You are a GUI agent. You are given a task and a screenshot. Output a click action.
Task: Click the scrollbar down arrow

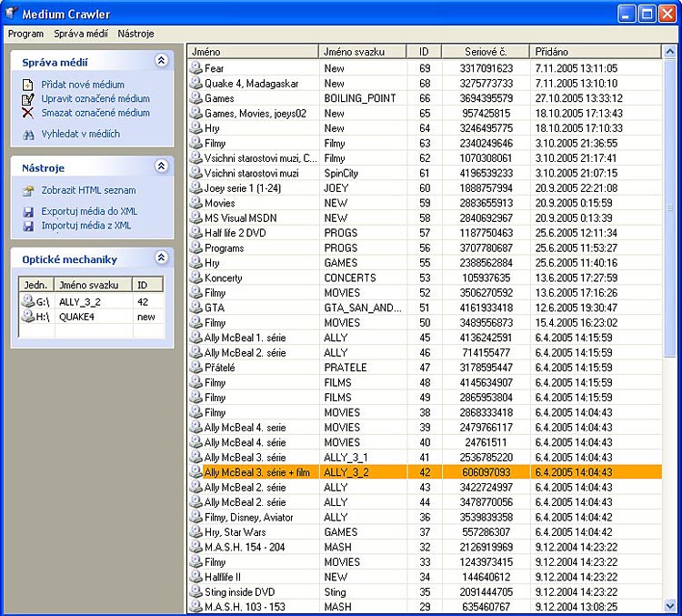click(670, 605)
